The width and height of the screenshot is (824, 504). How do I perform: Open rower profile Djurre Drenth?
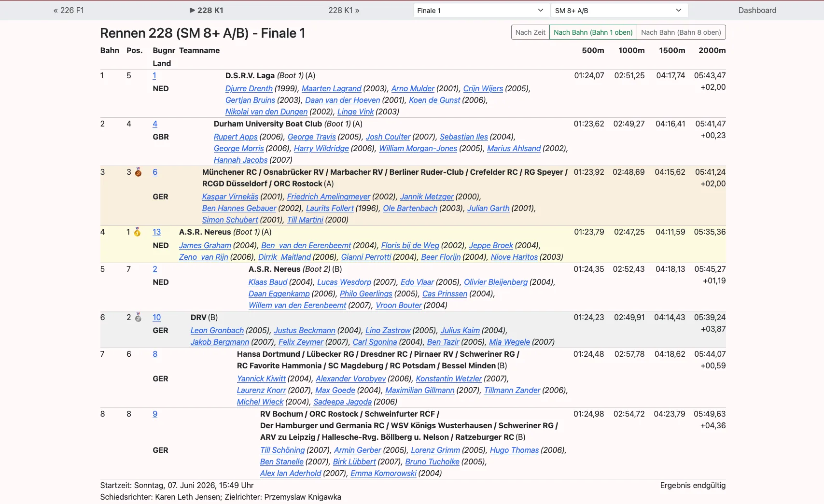pyautogui.click(x=249, y=88)
